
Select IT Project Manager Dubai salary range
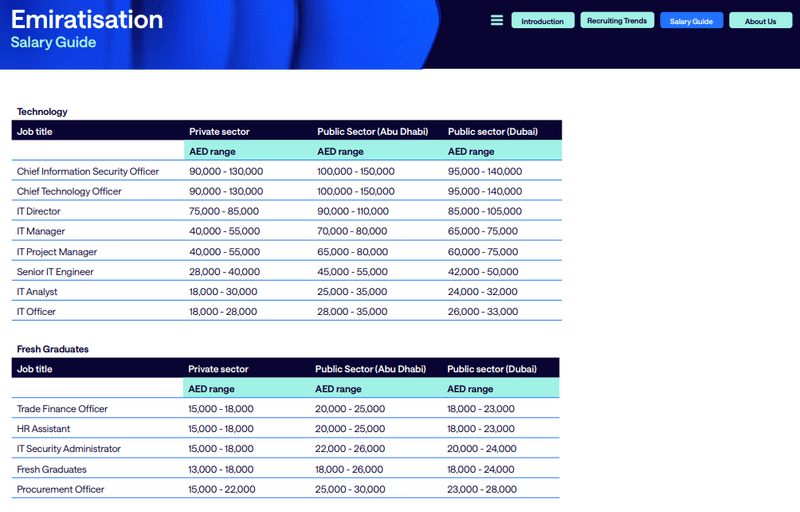tap(483, 252)
